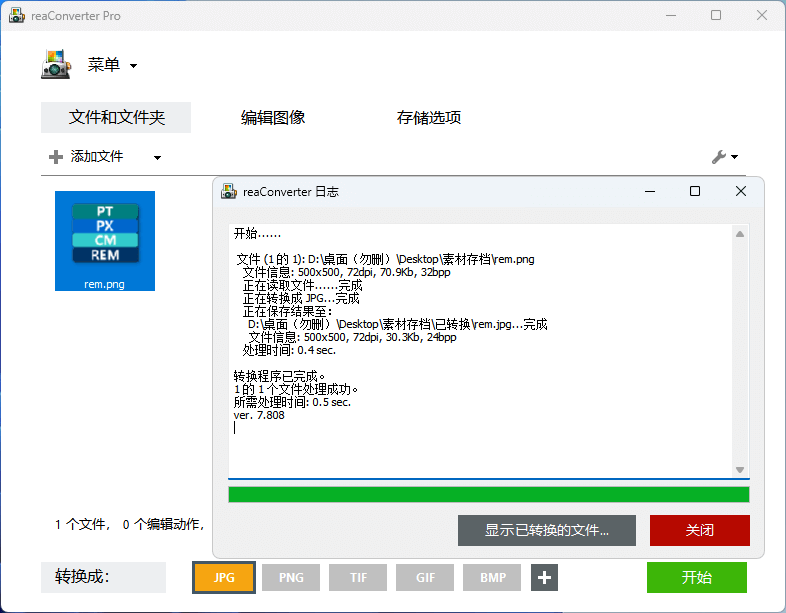Click the '开始......' log line
This screenshot has height=613, width=786.
[x=257, y=234]
